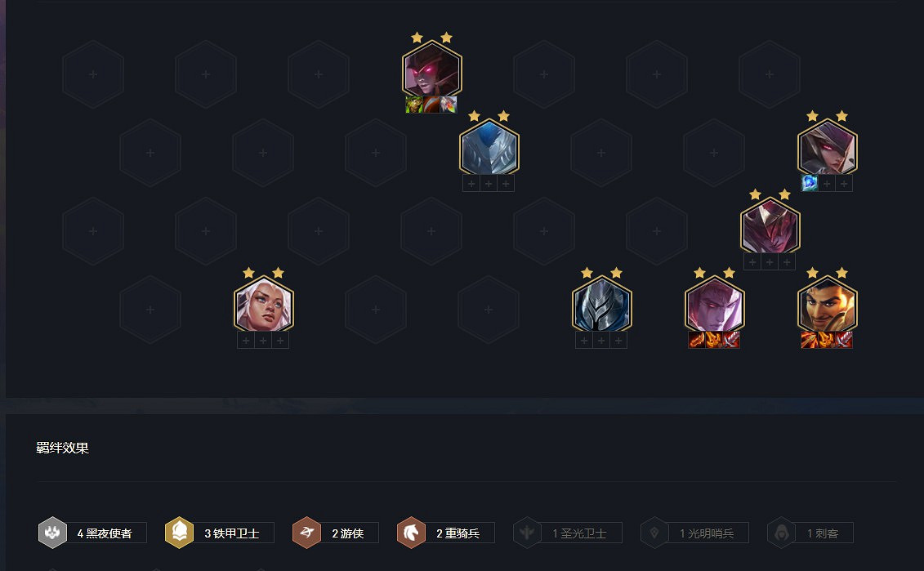
Task: Select the dark red masked champion portrait
Action: tap(770, 226)
